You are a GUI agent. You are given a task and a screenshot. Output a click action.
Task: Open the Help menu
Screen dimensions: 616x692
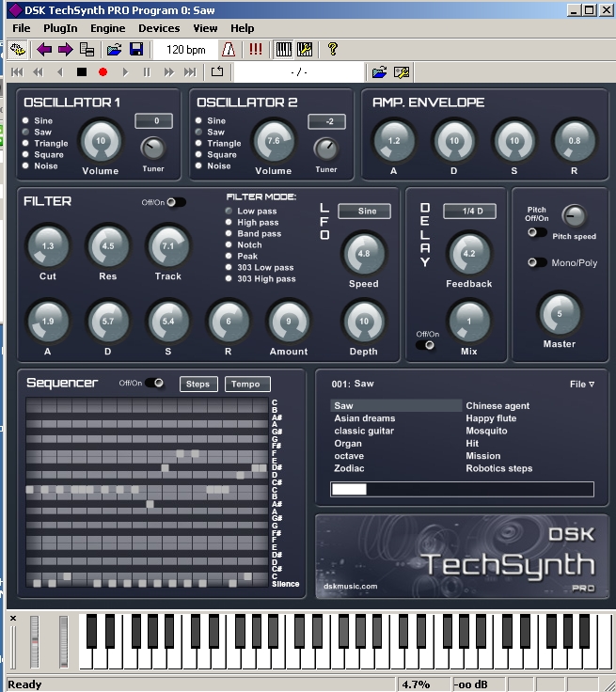point(242,28)
